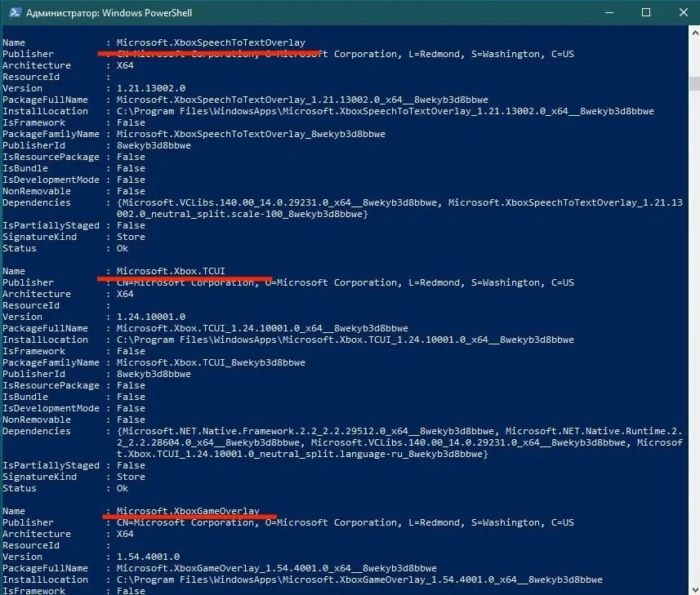Click IsDevelopmentMode False of Xbox.TCUI

tap(131, 408)
